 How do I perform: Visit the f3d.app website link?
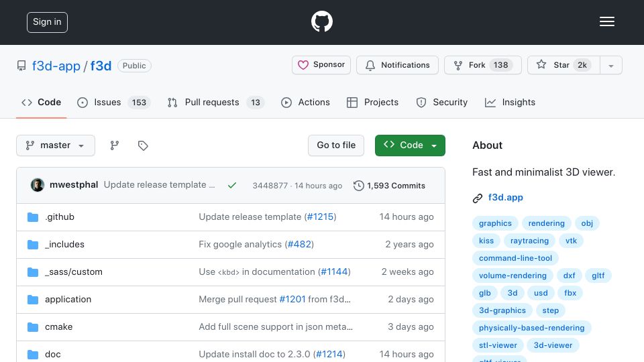(x=506, y=197)
